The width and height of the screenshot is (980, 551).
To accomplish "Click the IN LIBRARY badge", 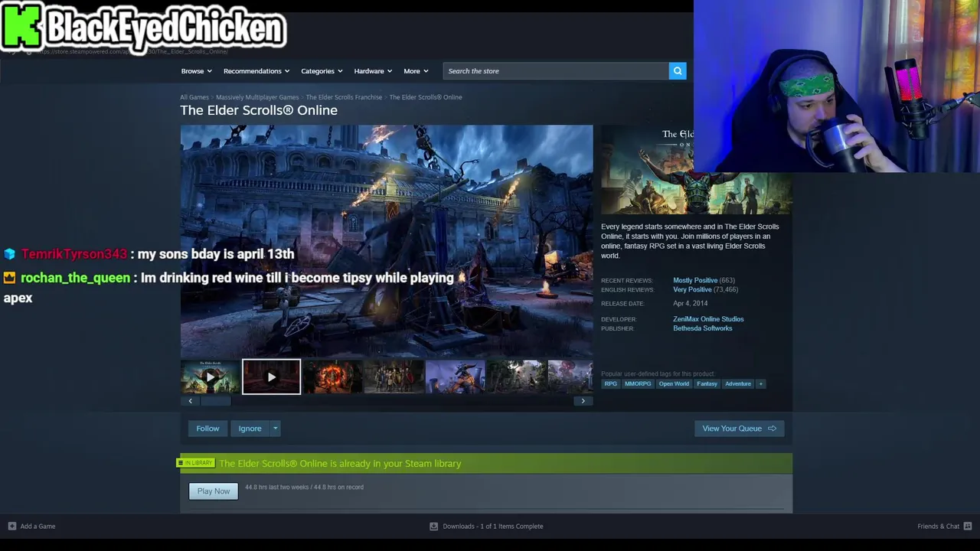I will pos(196,463).
